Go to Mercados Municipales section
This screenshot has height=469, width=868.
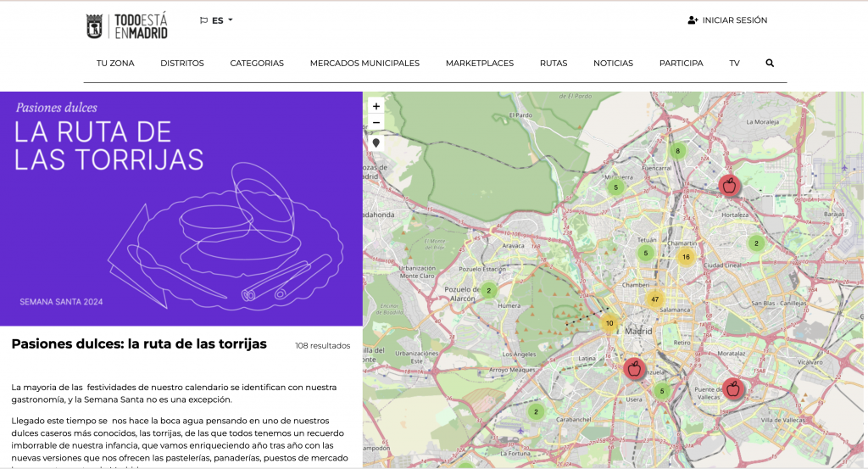(x=364, y=63)
